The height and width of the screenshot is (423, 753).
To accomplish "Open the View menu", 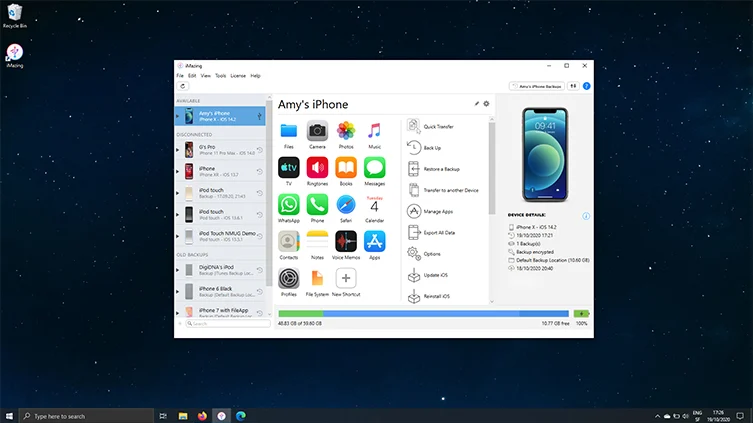I will [206, 76].
